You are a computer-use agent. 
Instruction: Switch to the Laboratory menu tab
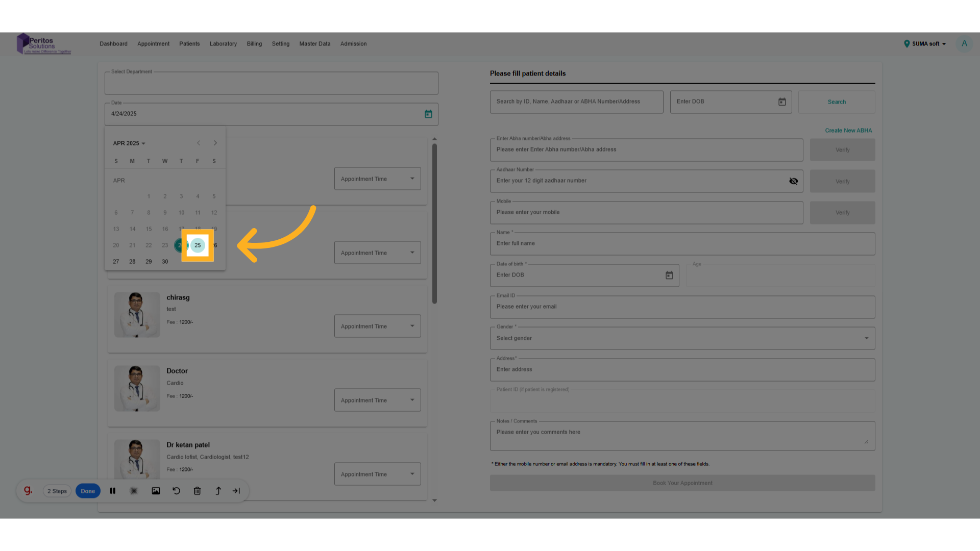[x=223, y=44]
